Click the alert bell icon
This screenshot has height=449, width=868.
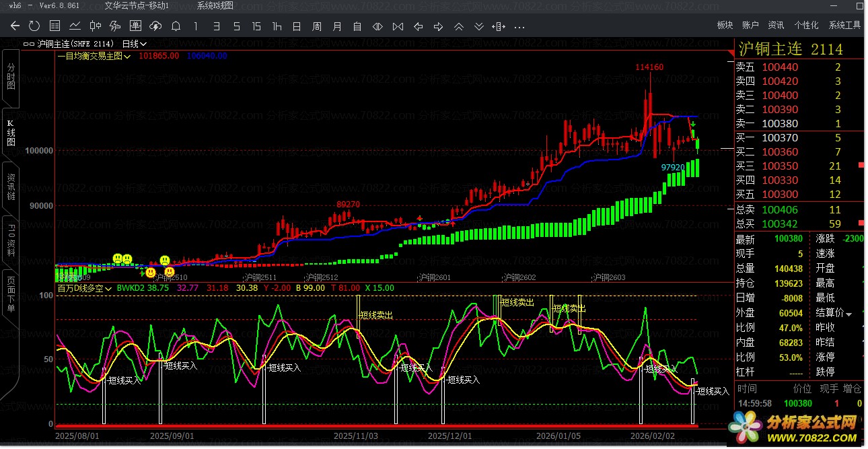176,26
